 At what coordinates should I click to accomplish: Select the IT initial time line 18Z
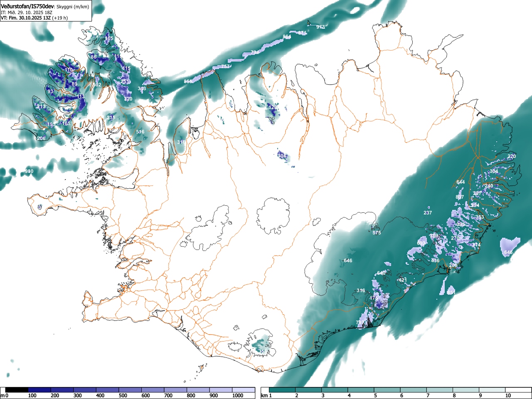pyautogui.click(x=27, y=12)
